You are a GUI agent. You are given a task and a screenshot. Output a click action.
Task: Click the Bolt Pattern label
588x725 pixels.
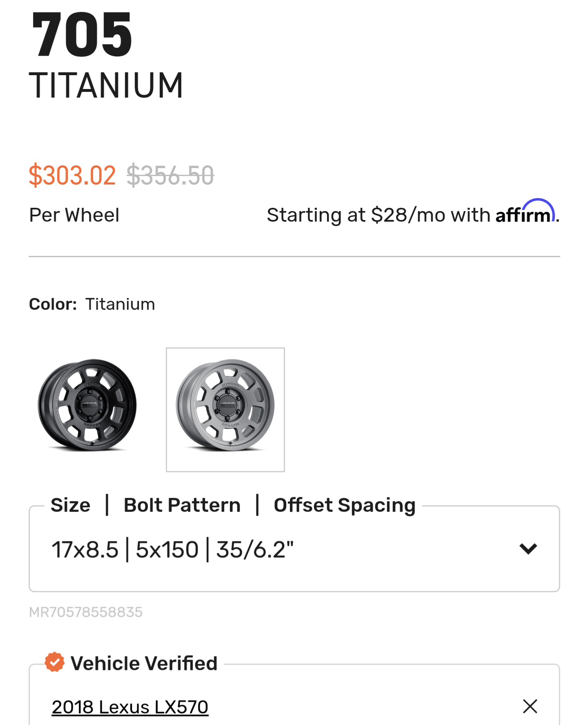pyautogui.click(x=182, y=505)
